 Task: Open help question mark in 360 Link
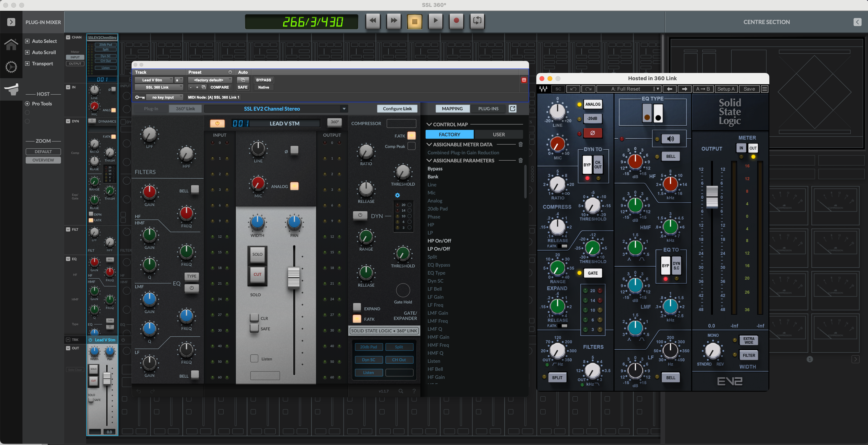click(x=414, y=391)
